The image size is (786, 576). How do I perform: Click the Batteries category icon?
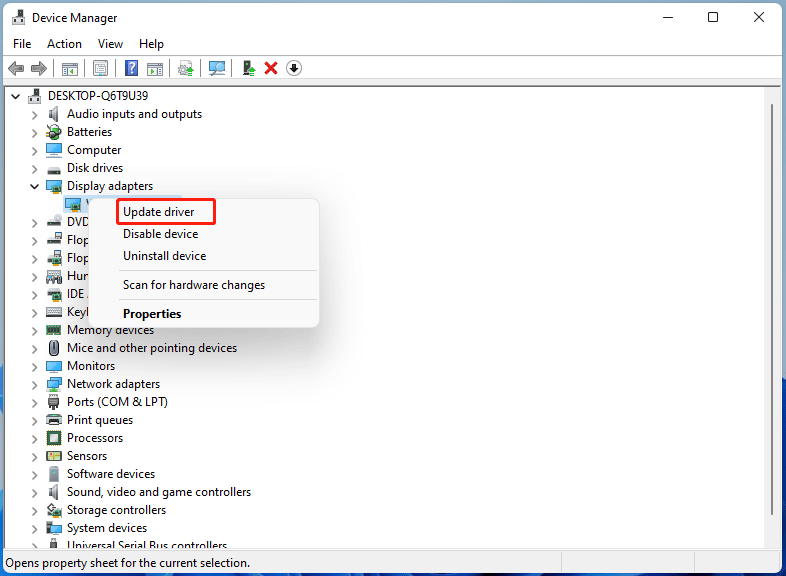[54, 132]
